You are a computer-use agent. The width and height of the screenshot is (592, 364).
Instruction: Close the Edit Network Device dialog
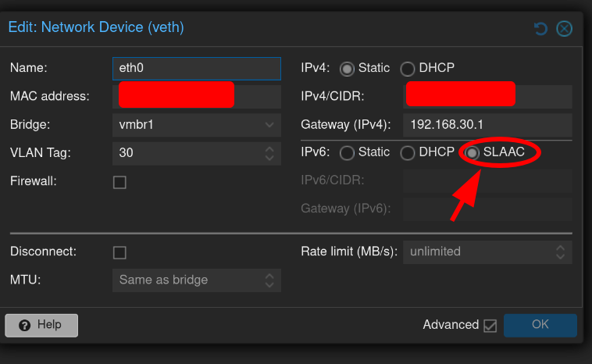[x=564, y=29]
